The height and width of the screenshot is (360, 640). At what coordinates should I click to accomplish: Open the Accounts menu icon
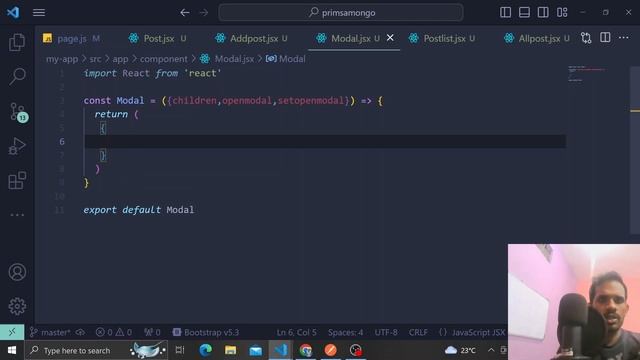point(17,272)
